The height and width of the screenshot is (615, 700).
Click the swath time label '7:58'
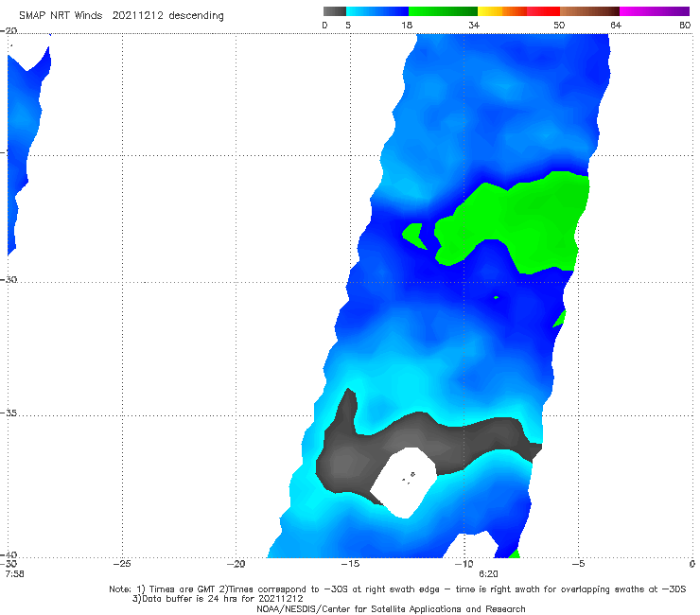(14, 573)
